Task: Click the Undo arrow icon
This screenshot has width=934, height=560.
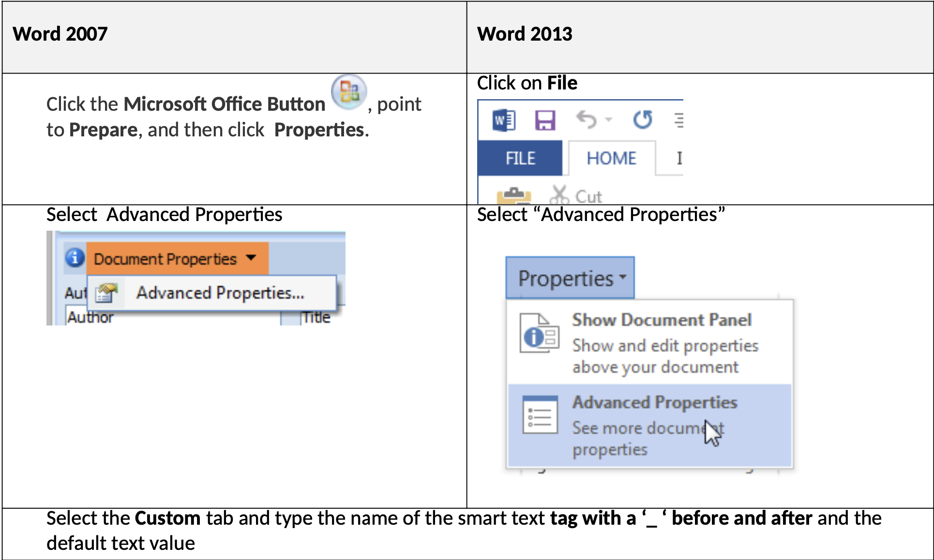Action: pos(586,119)
